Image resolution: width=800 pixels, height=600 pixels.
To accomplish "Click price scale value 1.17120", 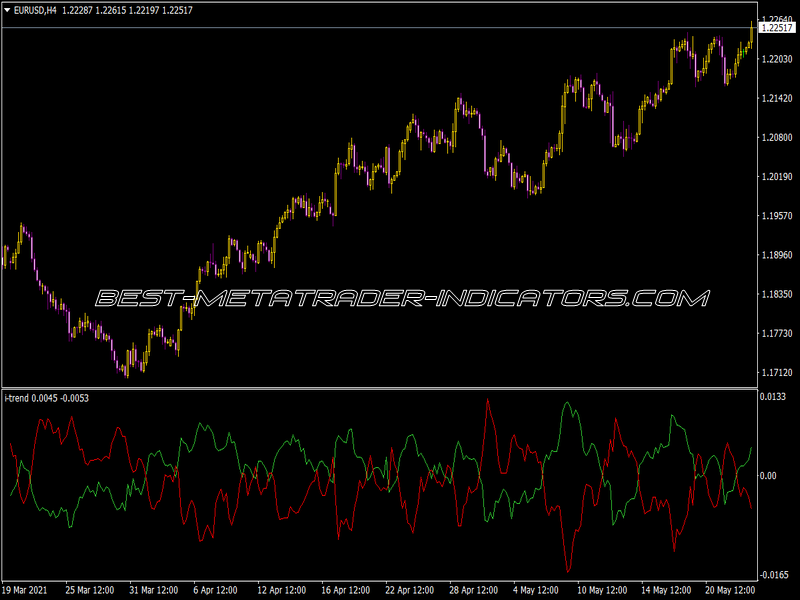I will tap(777, 372).
